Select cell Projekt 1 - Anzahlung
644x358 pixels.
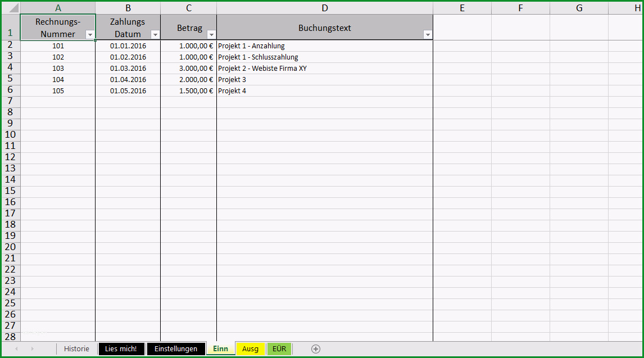[x=325, y=46]
